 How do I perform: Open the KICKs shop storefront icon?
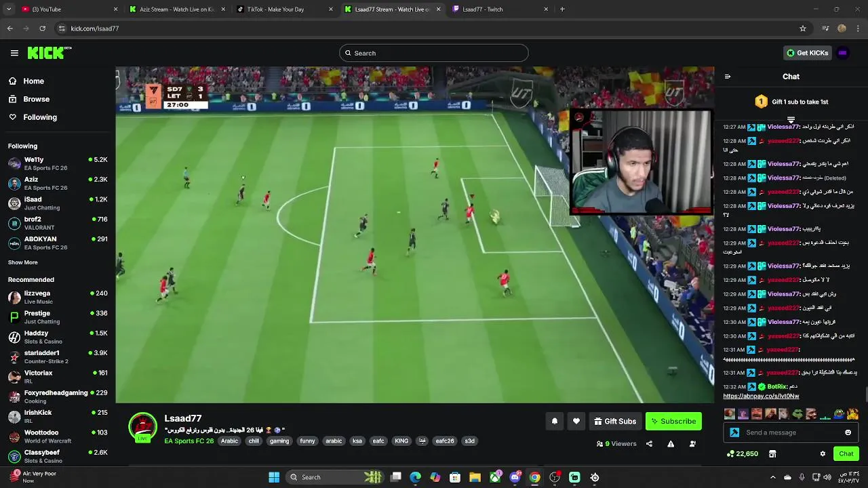(772, 453)
